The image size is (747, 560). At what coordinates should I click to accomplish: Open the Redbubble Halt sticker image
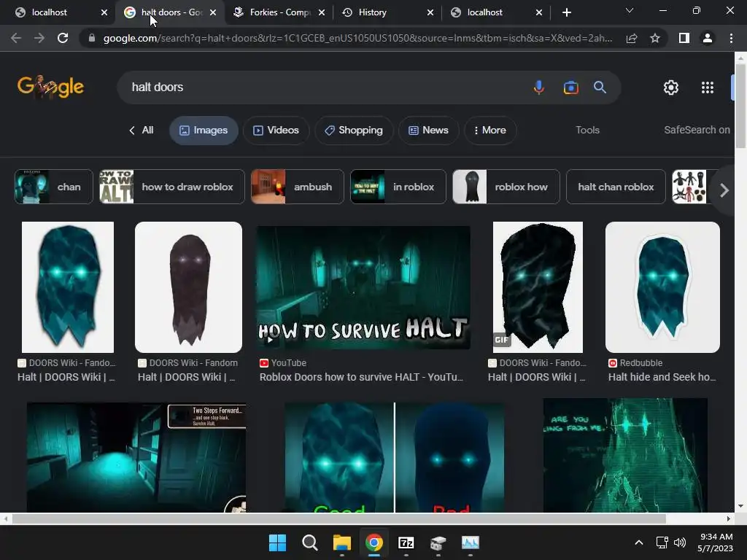(x=662, y=287)
